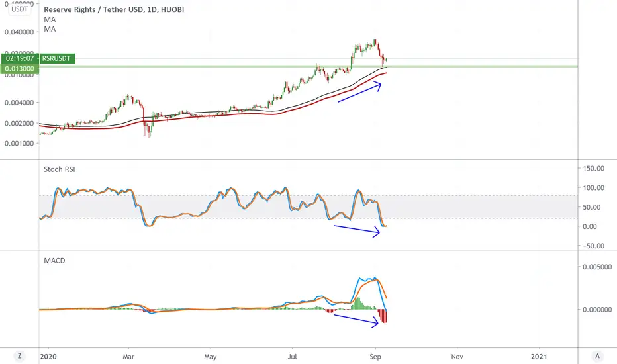Click the 100.00 Stoch RSI scale value
The image size is (617, 364).
click(593, 188)
